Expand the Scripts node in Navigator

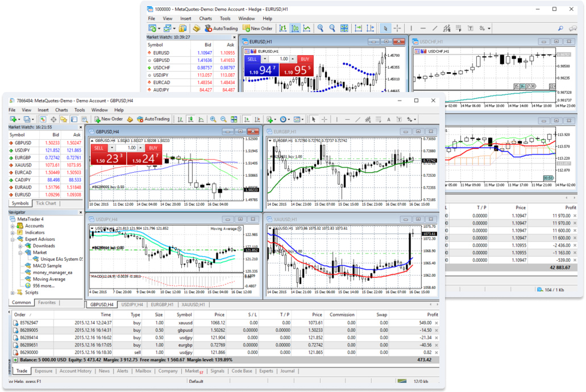pyautogui.click(x=12, y=293)
